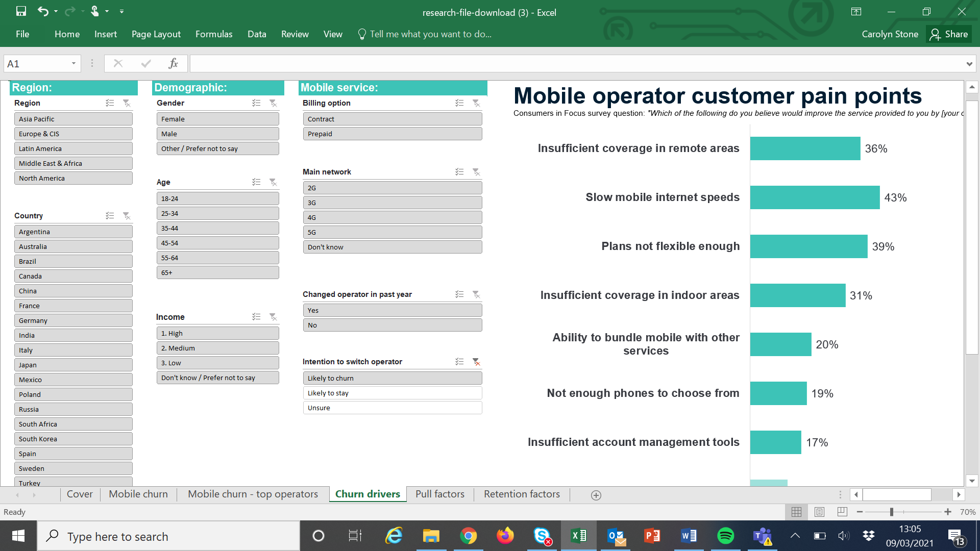Viewport: 980px width, 551px height.
Task: Select Female in the Gender slicer
Action: [x=217, y=118]
